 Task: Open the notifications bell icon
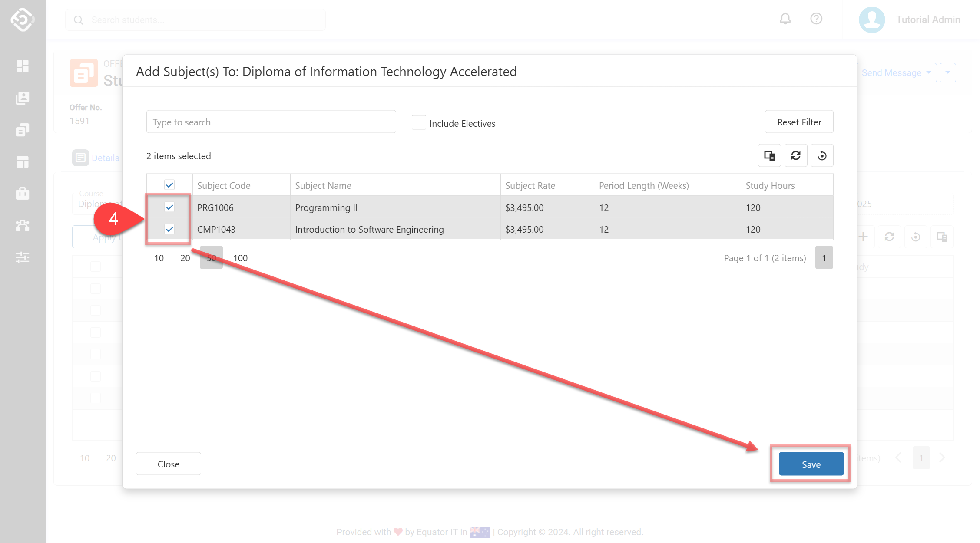point(785,19)
